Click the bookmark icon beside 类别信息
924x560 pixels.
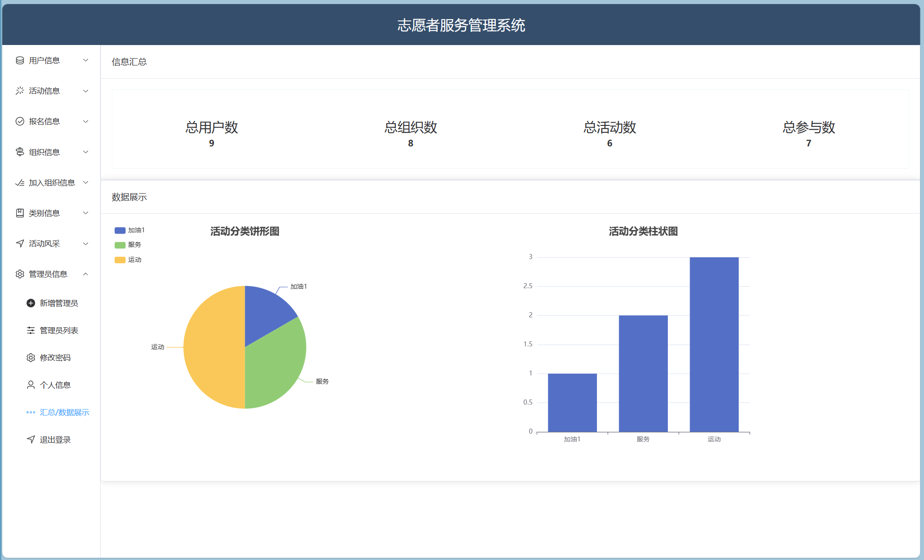tap(20, 213)
